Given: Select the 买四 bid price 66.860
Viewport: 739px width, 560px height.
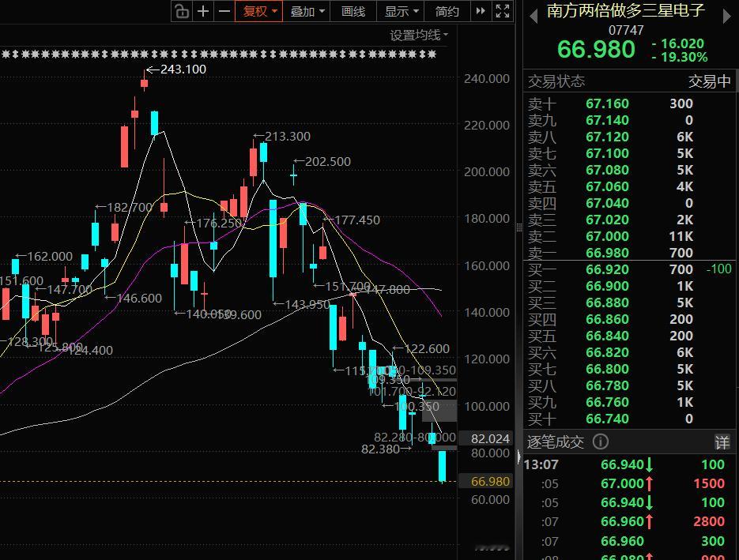Looking at the screenshot, I should click(607, 319).
